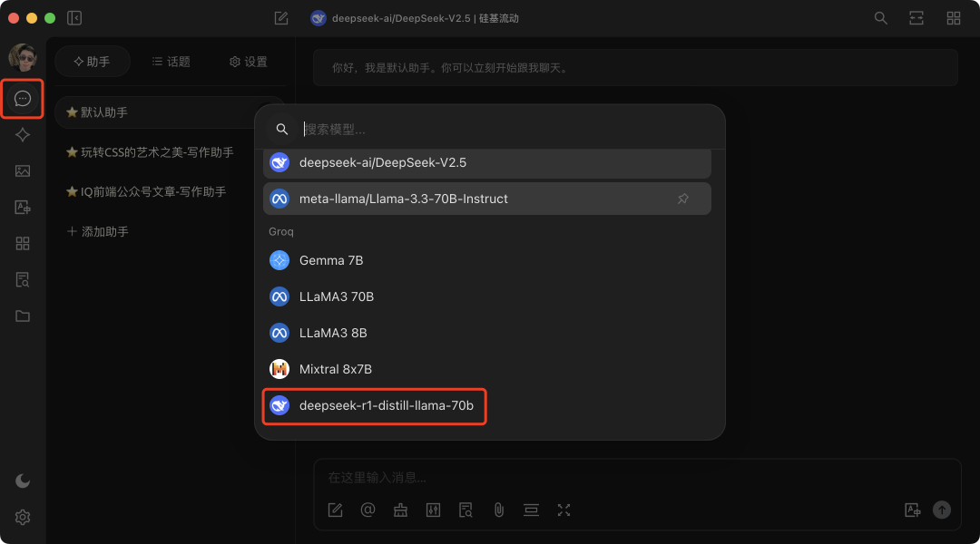Click new topic icon in input toolbar
The width and height of the screenshot is (980, 544).
(336, 510)
